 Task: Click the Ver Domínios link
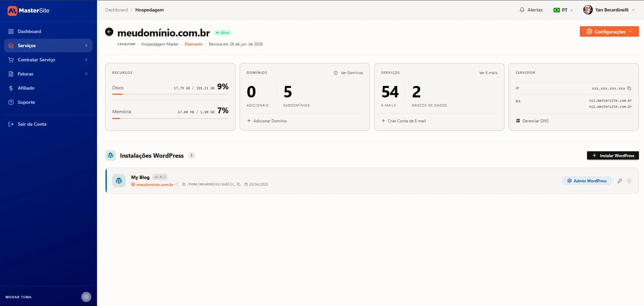(352, 73)
